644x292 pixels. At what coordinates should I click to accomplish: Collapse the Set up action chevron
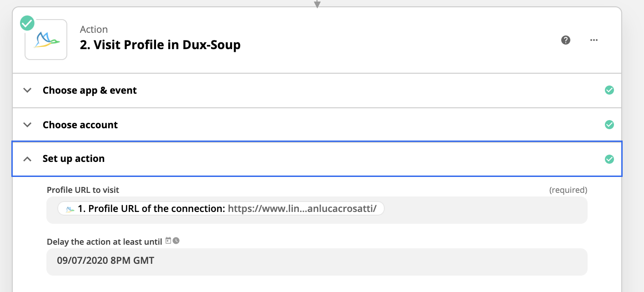27,159
